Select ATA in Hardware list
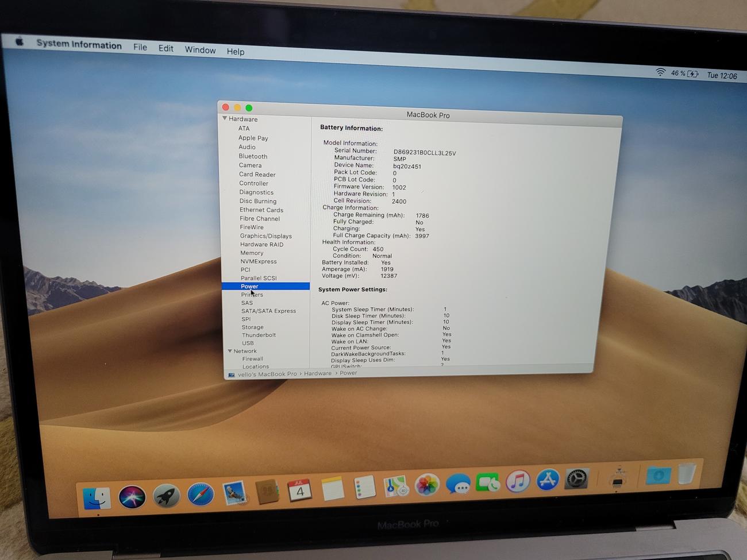This screenshot has height=560, width=747. coord(244,128)
